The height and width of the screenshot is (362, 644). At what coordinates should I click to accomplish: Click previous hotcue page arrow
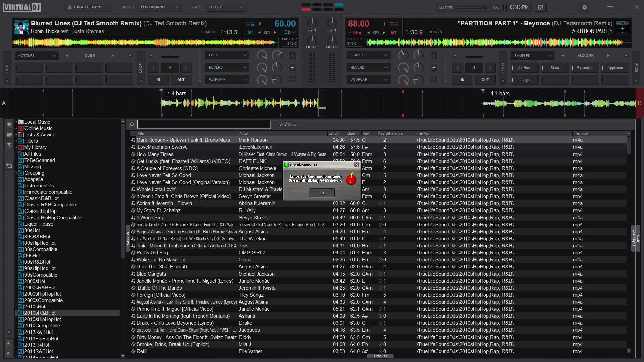point(67,56)
